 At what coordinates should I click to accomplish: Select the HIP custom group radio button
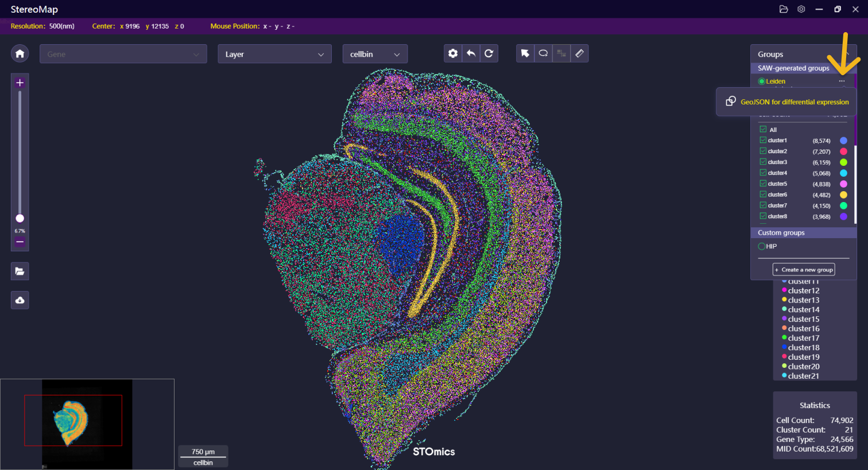point(762,246)
